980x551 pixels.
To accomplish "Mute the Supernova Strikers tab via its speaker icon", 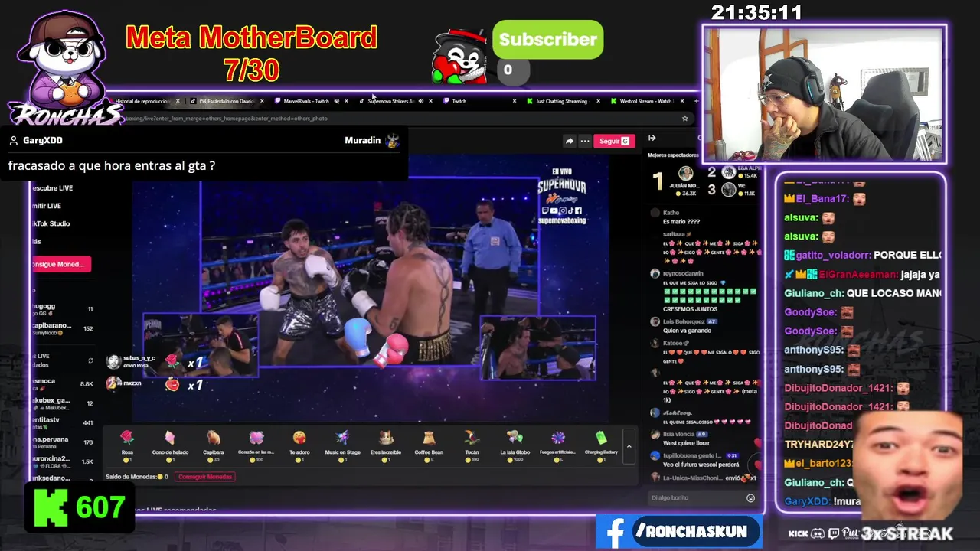I will pyautogui.click(x=420, y=101).
